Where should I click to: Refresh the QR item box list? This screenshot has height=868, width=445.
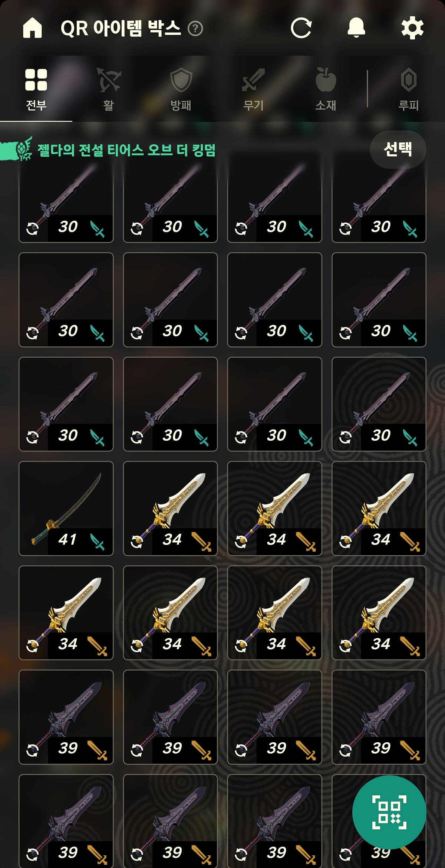click(301, 28)
